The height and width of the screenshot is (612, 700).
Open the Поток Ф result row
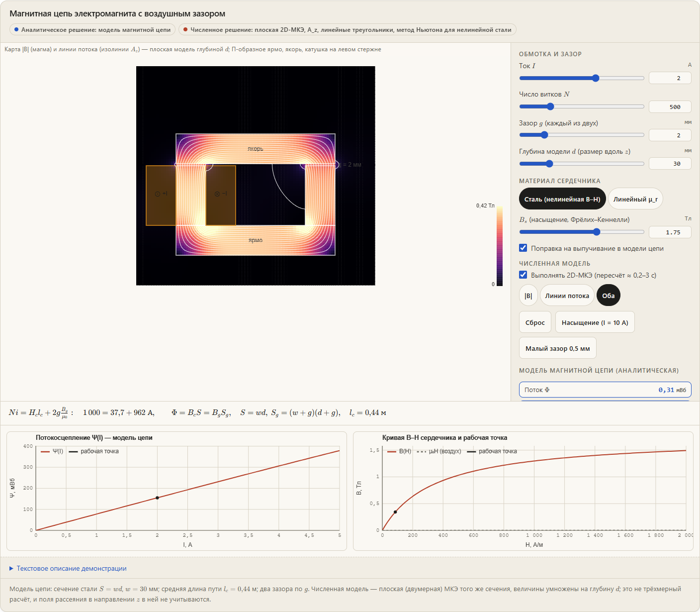[605, 390]
